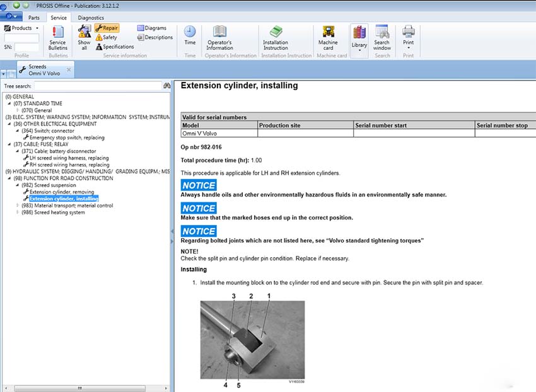This screenshot has height=392, width=536.
Task: Click the cylinder mounting block image
Action: pyautogui.click(x=252, y=339)
